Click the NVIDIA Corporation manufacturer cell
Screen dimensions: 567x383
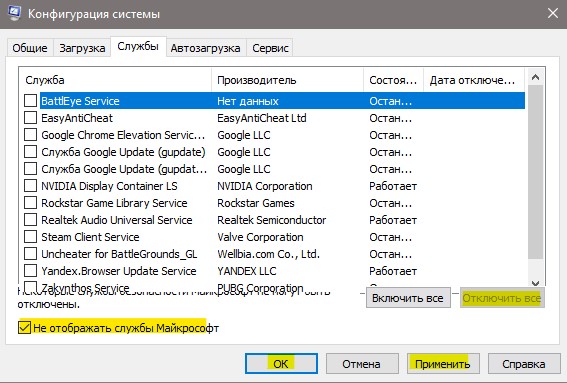coord(265,186)
